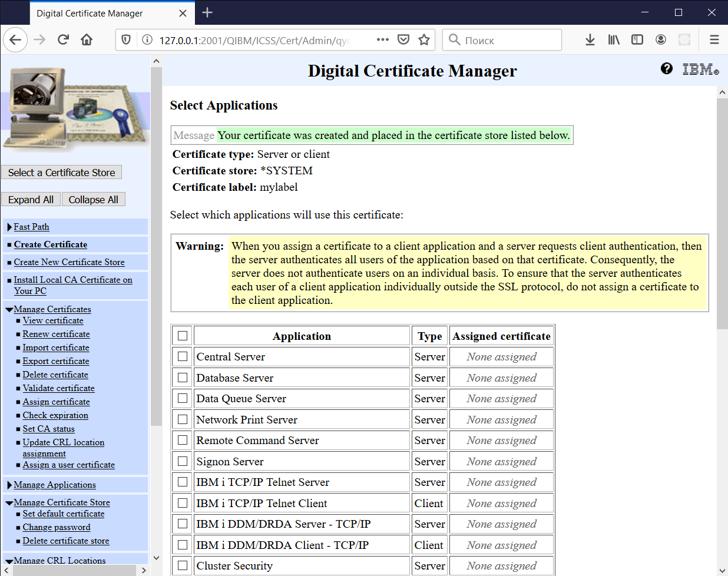
Task: Check the Remote Command Server checkbox
Action: (183, 441)
